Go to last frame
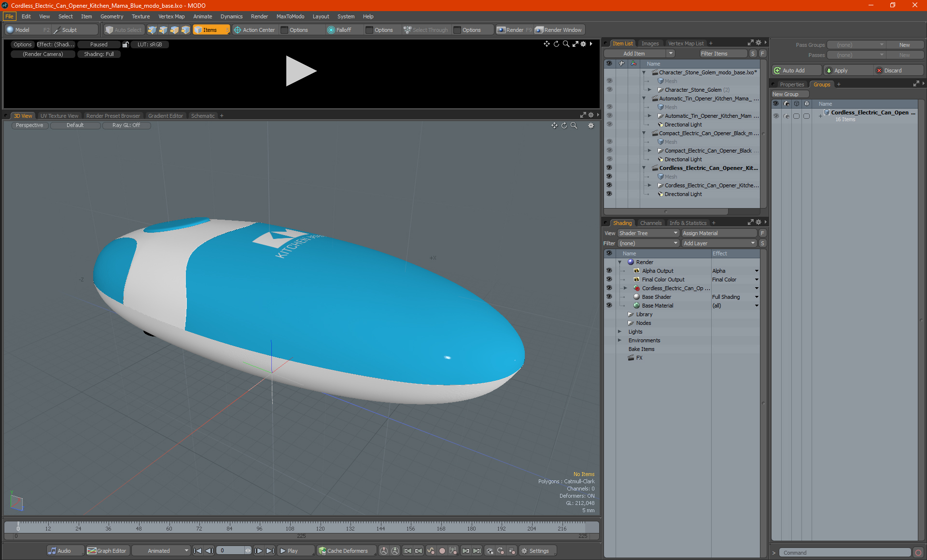The height and width of the screenshot is (560, 927). [270, 551]
